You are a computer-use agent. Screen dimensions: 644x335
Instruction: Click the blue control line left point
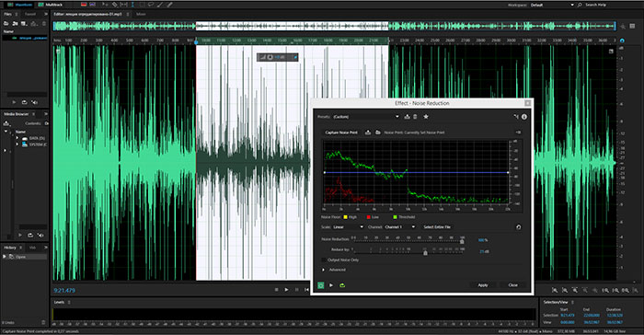pyautogui.click(x=325, y=173)
